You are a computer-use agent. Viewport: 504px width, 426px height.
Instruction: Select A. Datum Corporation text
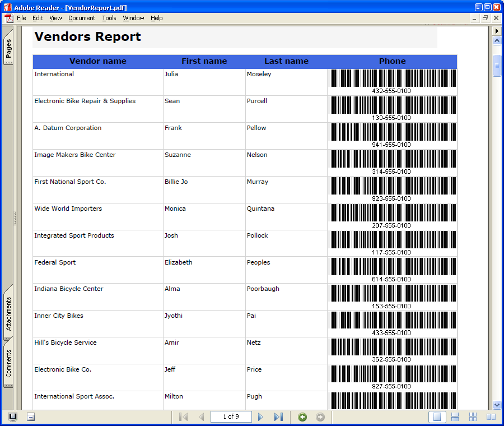pos(68,128)
